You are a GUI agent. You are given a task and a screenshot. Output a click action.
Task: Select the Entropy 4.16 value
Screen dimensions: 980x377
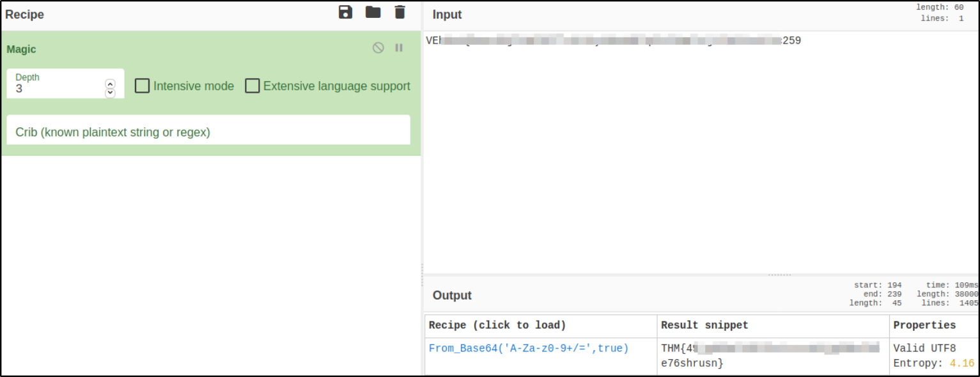point(962,364)
